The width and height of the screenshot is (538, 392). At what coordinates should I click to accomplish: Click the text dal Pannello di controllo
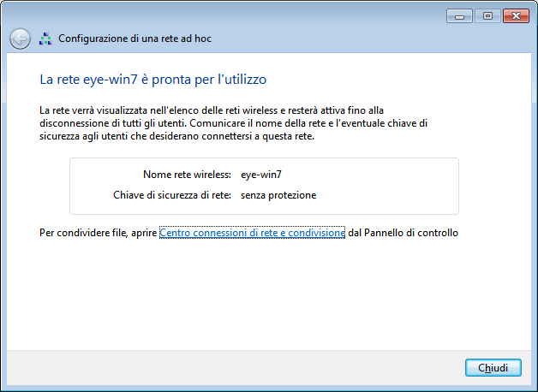point(403,233)
